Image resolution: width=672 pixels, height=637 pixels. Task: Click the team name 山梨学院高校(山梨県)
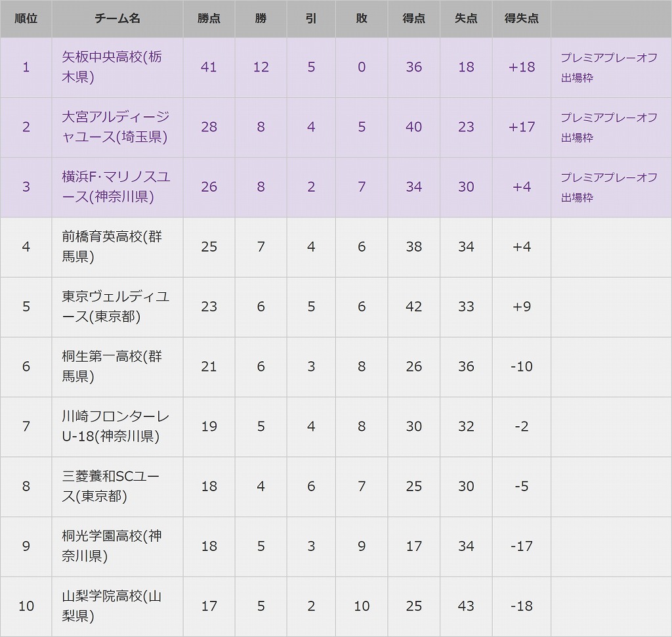[112, 605]
